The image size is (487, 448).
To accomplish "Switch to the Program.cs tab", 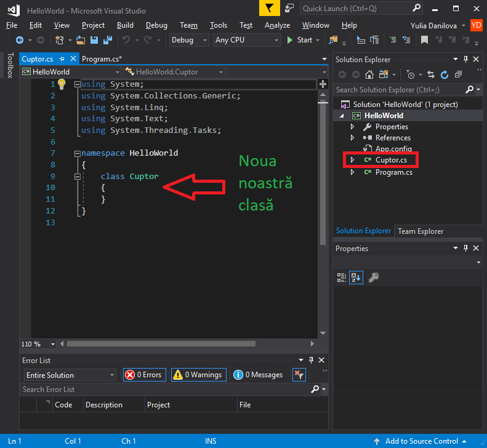I will point(102,59).
